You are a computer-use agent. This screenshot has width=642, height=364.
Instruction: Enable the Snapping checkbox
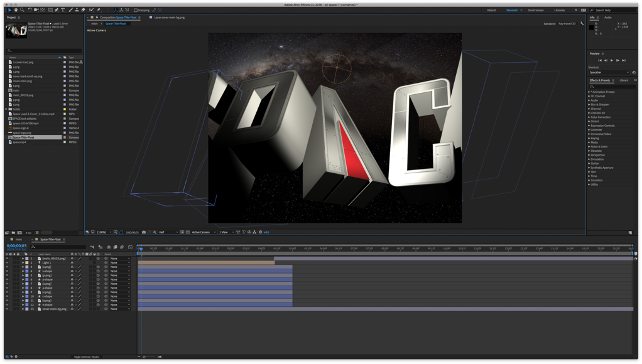coord(136,10)
